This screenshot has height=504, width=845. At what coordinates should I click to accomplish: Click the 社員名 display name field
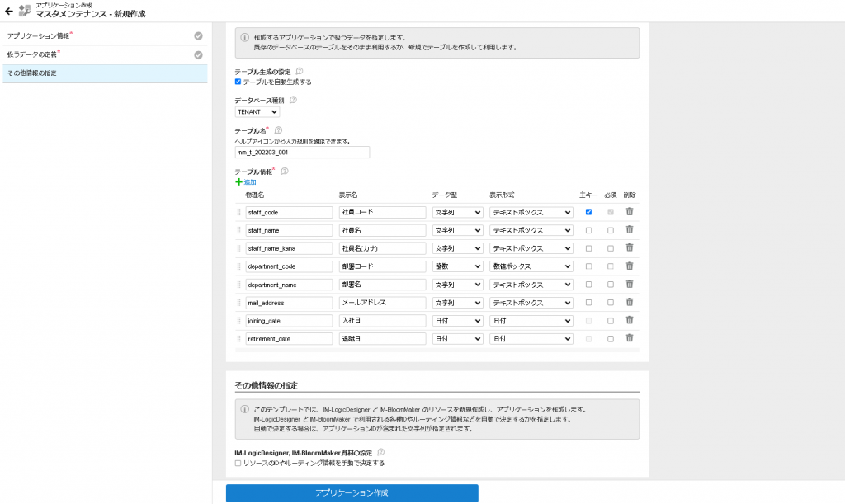(383, 230)
